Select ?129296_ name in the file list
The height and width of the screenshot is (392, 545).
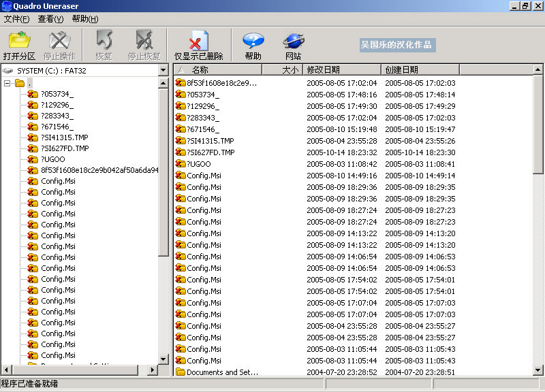pos(203,106)
